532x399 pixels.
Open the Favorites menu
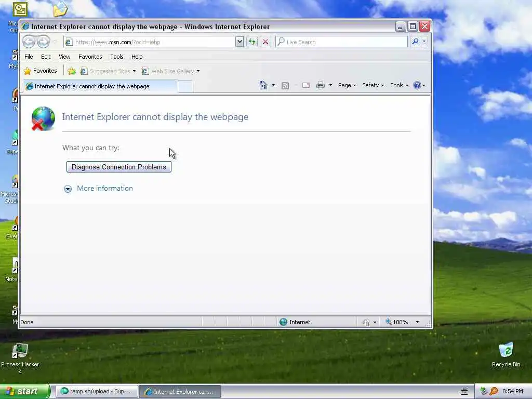90,57
